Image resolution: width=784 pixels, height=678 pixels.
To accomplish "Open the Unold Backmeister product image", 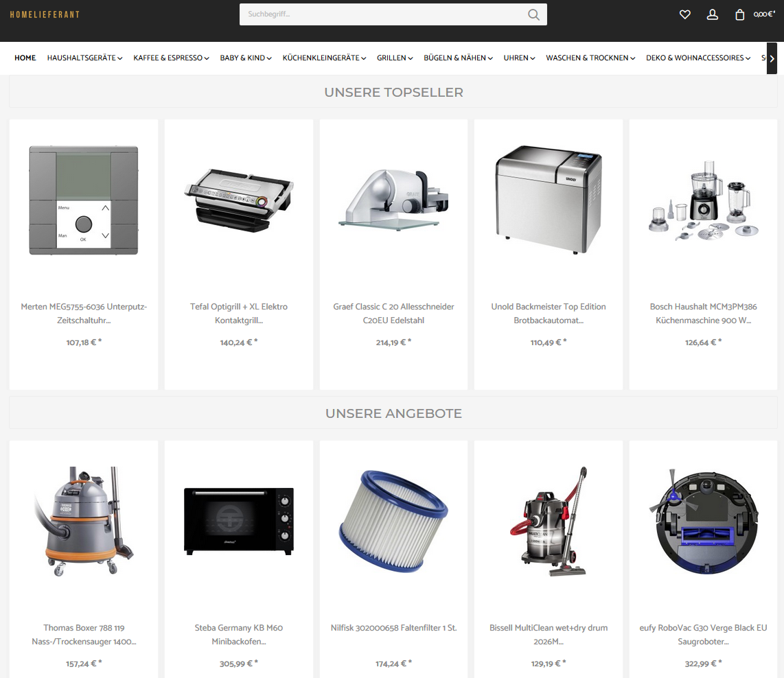I will pyautogui.click(x=549, y=200).
